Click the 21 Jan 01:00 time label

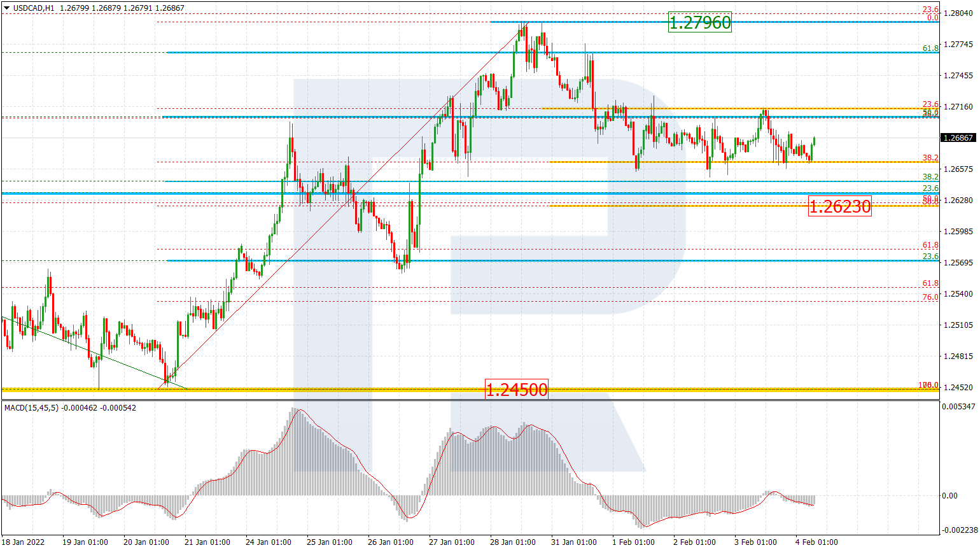[207, 542]
